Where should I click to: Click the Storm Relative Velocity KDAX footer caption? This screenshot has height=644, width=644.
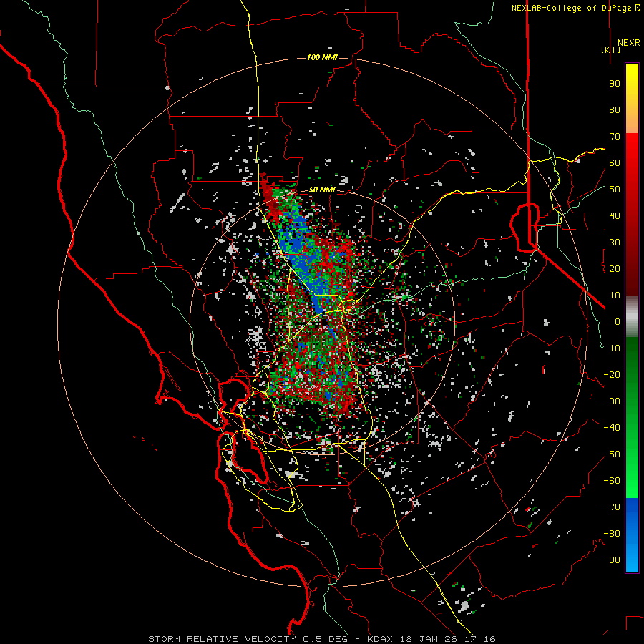coord(322,639)
